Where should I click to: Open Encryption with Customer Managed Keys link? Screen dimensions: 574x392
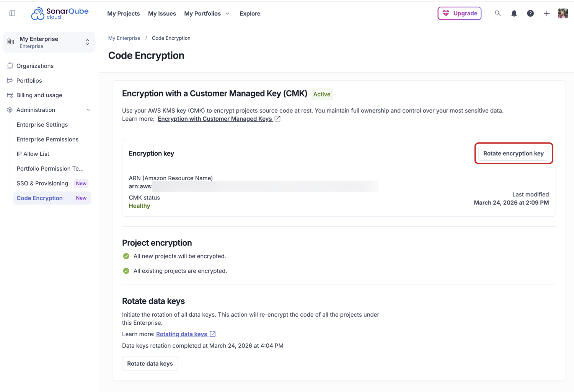215,119
